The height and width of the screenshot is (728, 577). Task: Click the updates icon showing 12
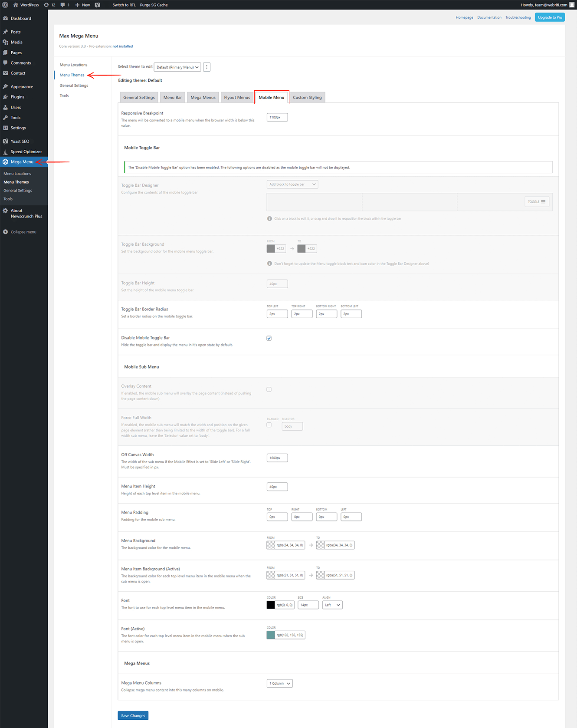pyautogui.click(x=46, y=5)
